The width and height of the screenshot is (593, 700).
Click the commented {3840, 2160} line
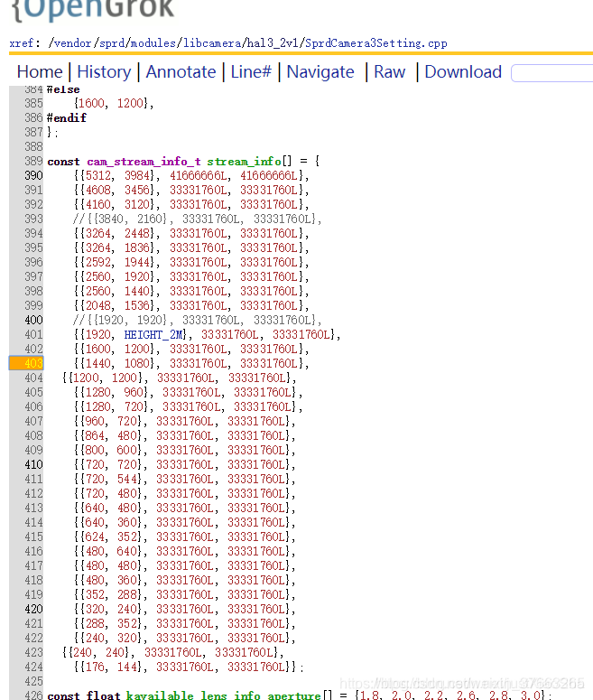click(197, 219)
